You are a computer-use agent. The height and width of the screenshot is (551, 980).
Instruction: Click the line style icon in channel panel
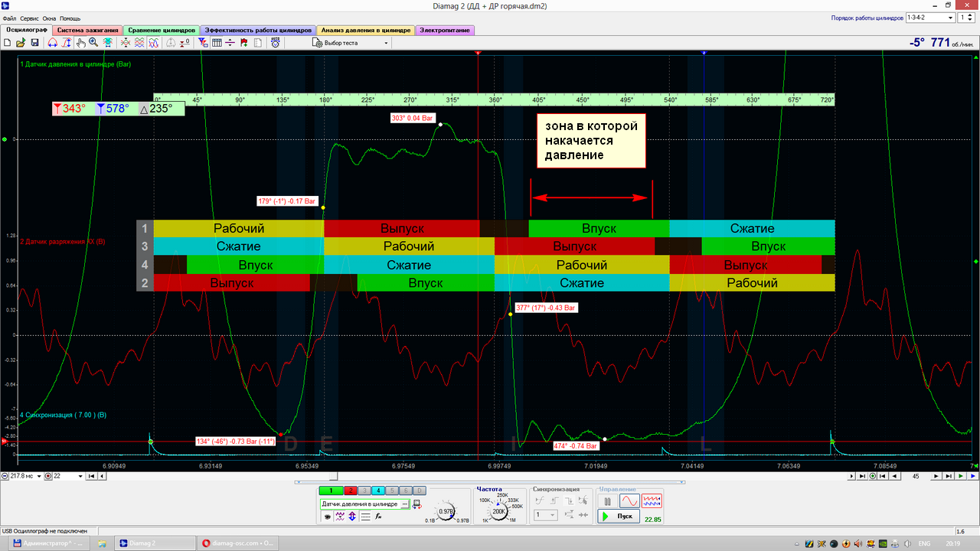[x=365, y=517]
